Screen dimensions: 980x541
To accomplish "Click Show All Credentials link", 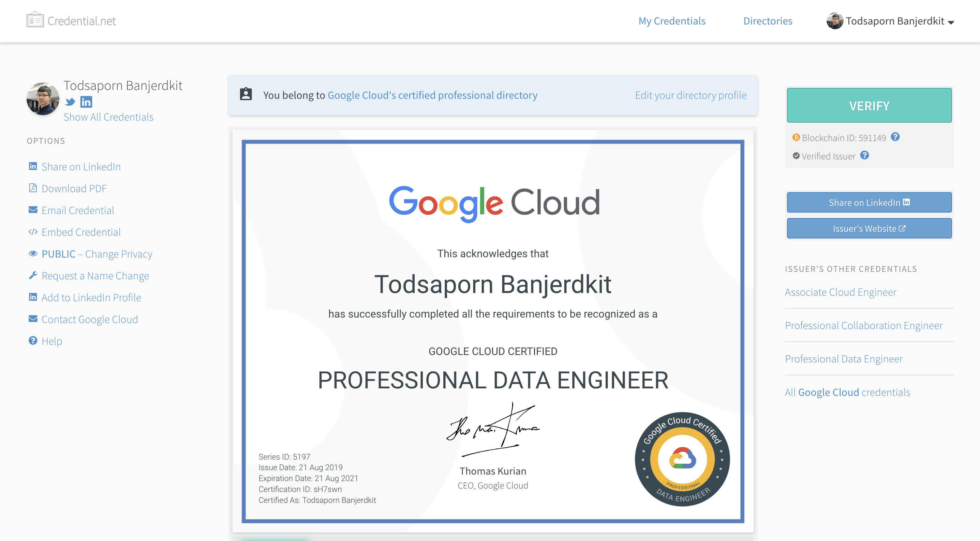I will [108, 117].
